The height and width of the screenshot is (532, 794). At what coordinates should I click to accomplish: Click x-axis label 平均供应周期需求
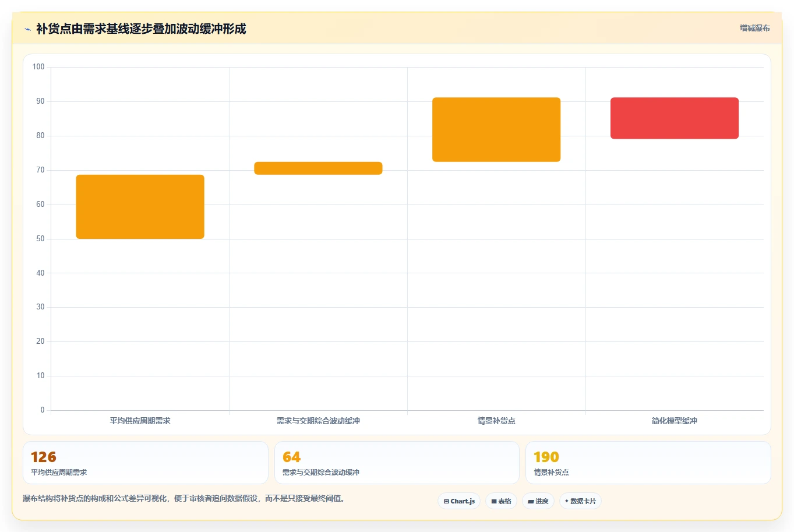[x=140, y=421]
